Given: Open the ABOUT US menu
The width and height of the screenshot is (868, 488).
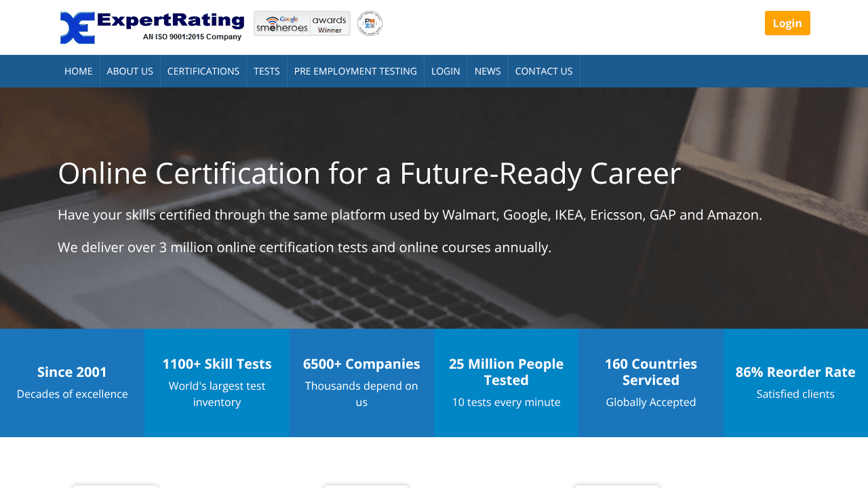Looking at the screenshot, I should pos(130,71).
